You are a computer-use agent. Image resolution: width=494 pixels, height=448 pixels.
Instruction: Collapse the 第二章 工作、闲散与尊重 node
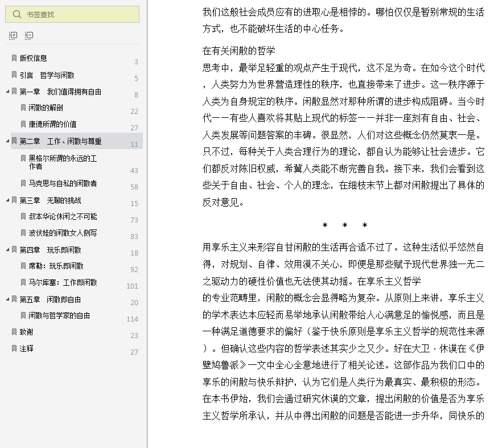pos(7,141)
